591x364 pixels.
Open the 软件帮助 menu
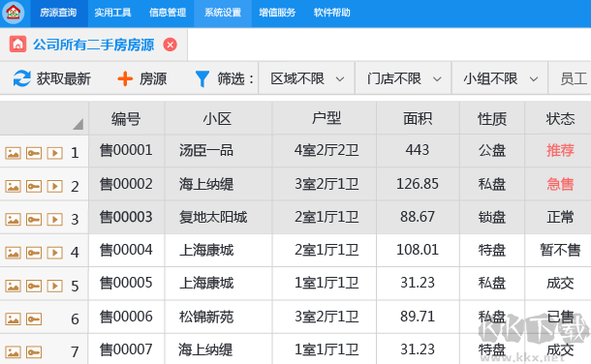(331, 13)
